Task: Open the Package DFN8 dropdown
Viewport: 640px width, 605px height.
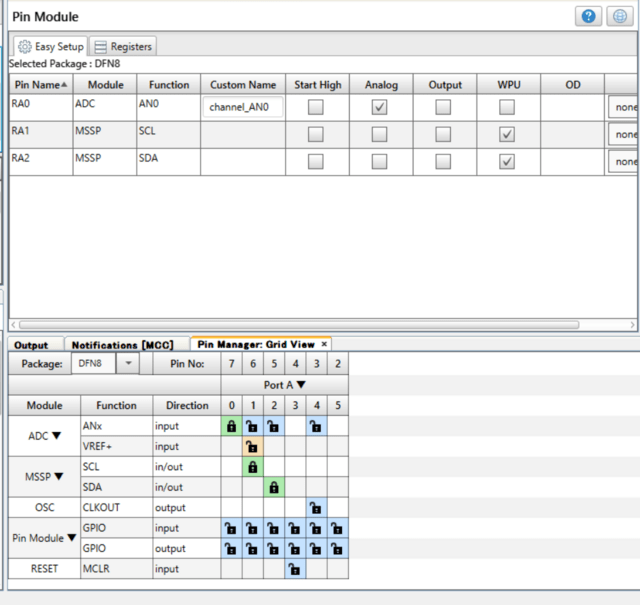Action: point(128,364)
